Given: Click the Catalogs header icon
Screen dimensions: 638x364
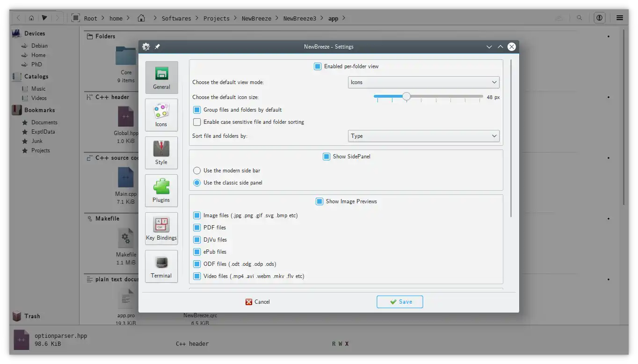Looking at the screenshot, I should (x=16, y=77).
